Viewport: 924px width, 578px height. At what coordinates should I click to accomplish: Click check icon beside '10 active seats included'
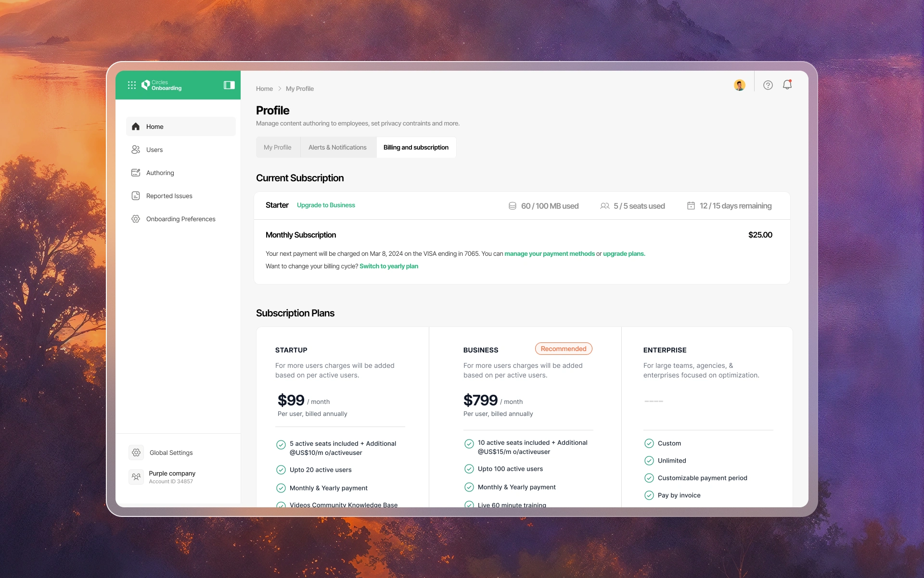point(469,444)
